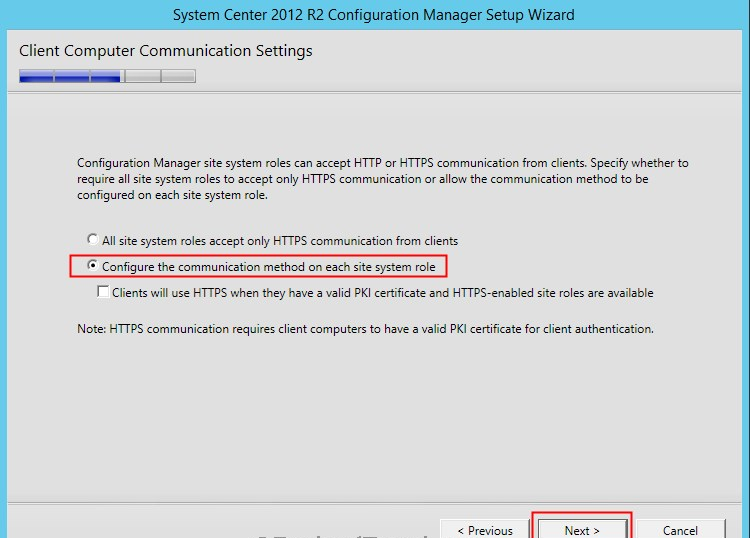Click the Setup Wizard title bar text

point(374,15)
